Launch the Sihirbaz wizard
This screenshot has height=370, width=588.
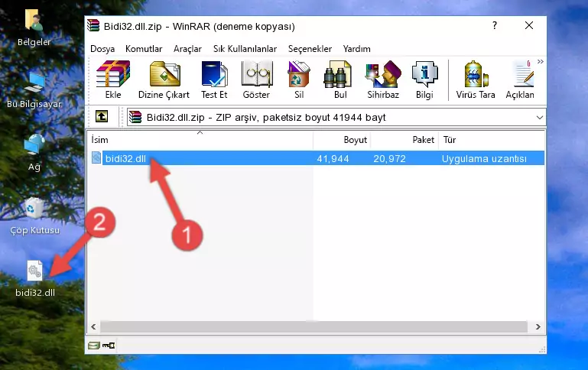pos(383,80)
